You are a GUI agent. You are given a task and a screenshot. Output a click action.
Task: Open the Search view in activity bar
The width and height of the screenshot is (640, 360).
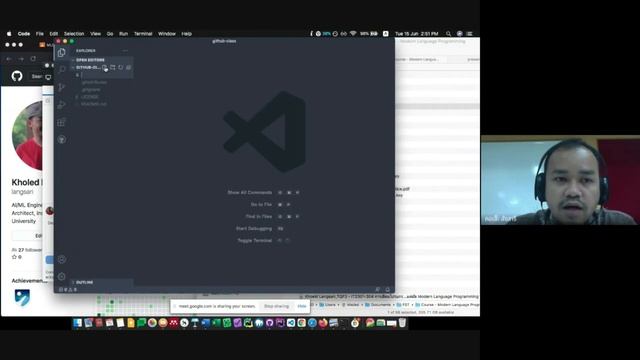coord(62,70)
